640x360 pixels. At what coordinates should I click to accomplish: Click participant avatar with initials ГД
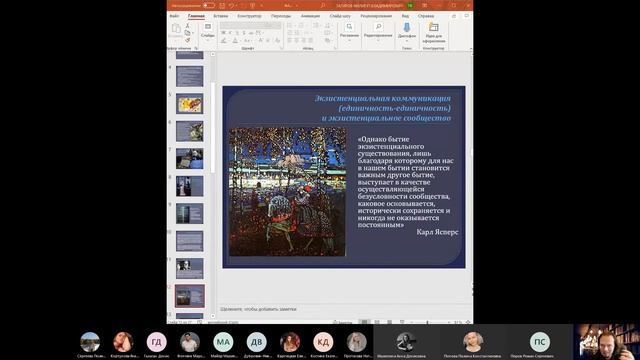[156, 342]
